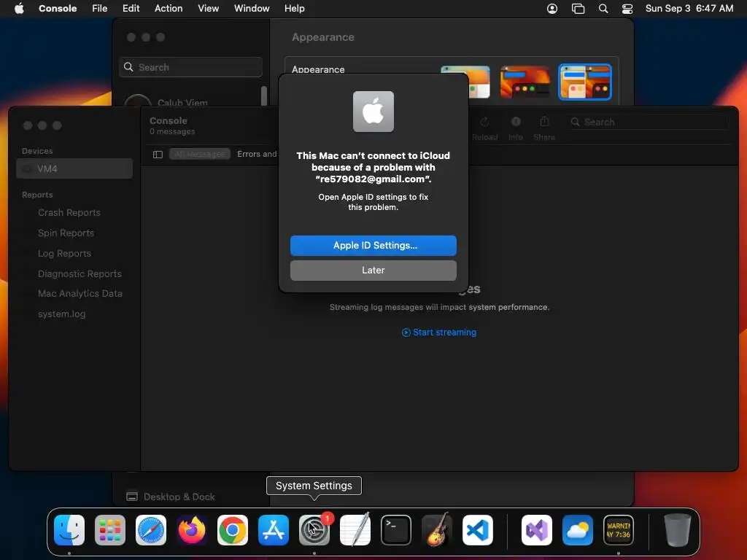The height and width of the screenshot is (560, 747).
Task: Choose the Dark appearance thumbnail in Settings
Action: click(525, 82)
